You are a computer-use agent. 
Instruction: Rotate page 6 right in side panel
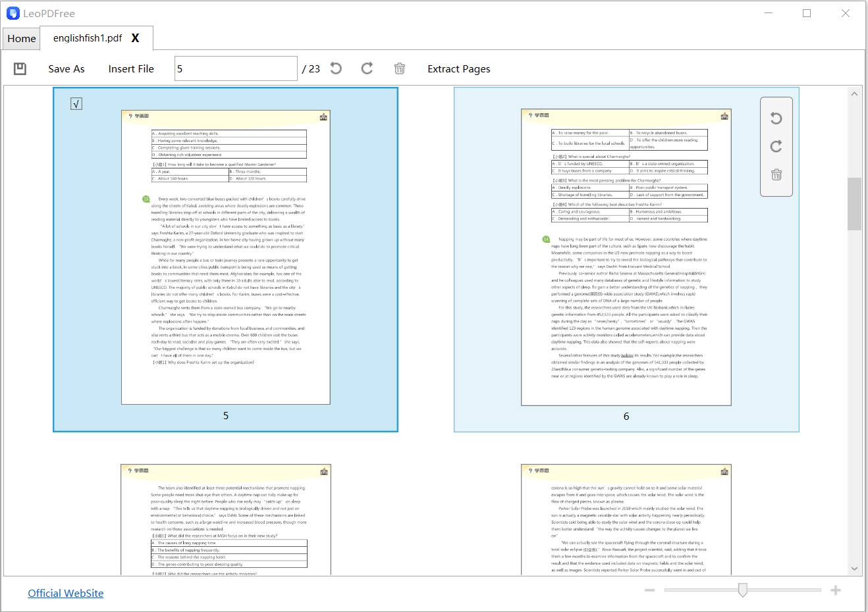coord(776,146)
